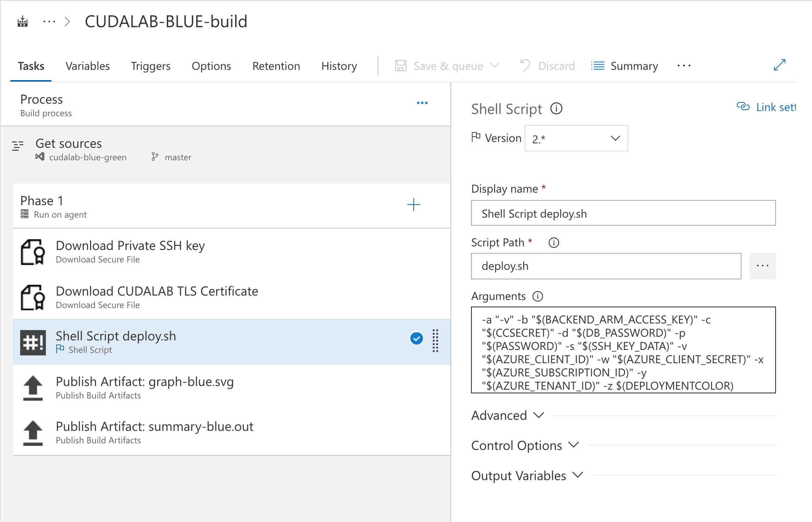Open the Process more options ellipsis

[x=422, y=103]
